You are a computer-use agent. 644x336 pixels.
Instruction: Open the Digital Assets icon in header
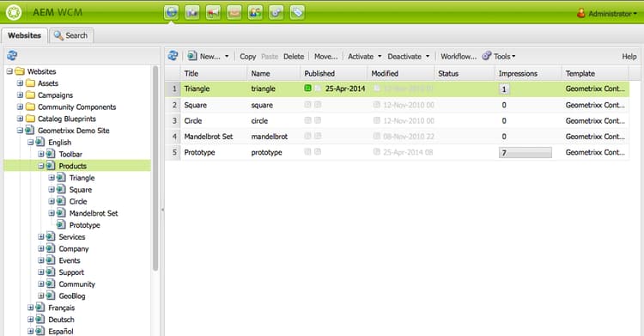[192, 12]
